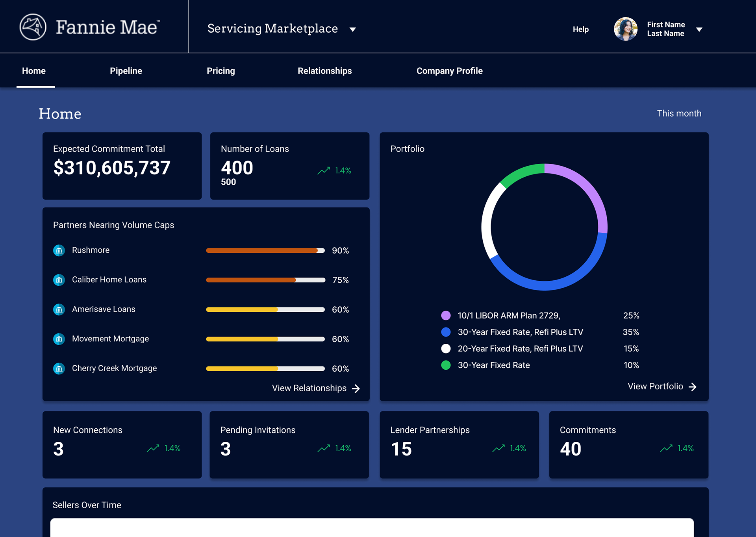Click the user profile avatar photo
The image size is (756, 537).
pos(625,29)
